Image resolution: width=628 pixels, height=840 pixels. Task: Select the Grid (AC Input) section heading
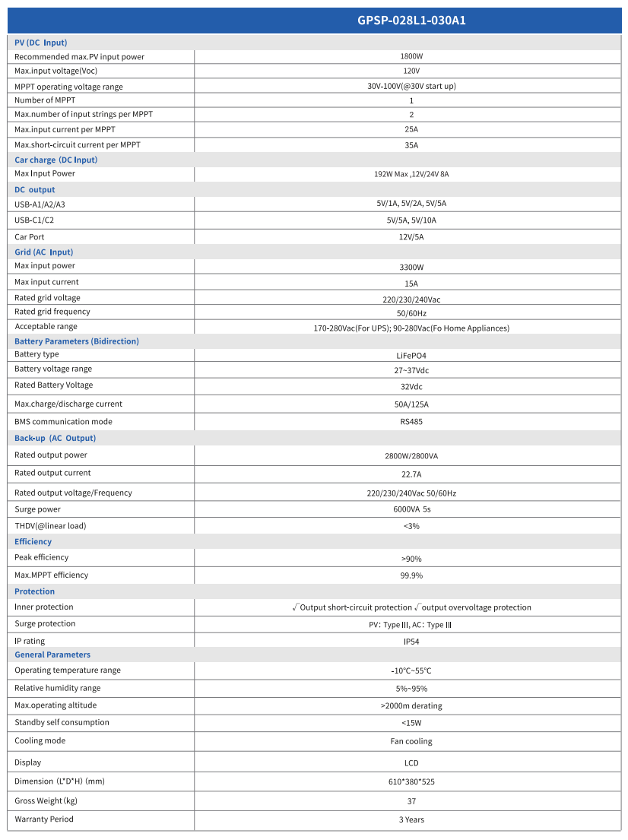point(44,252)
